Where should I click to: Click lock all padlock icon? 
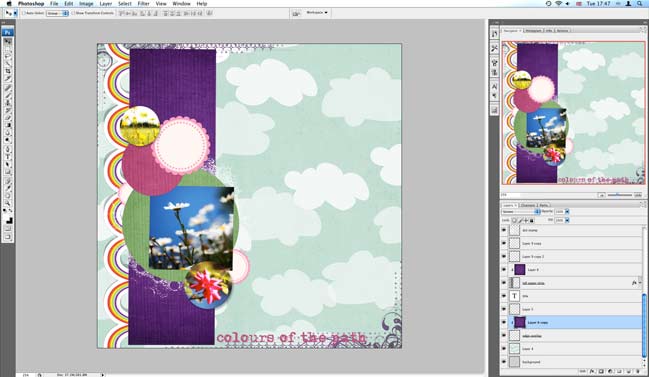pos(531,220)
